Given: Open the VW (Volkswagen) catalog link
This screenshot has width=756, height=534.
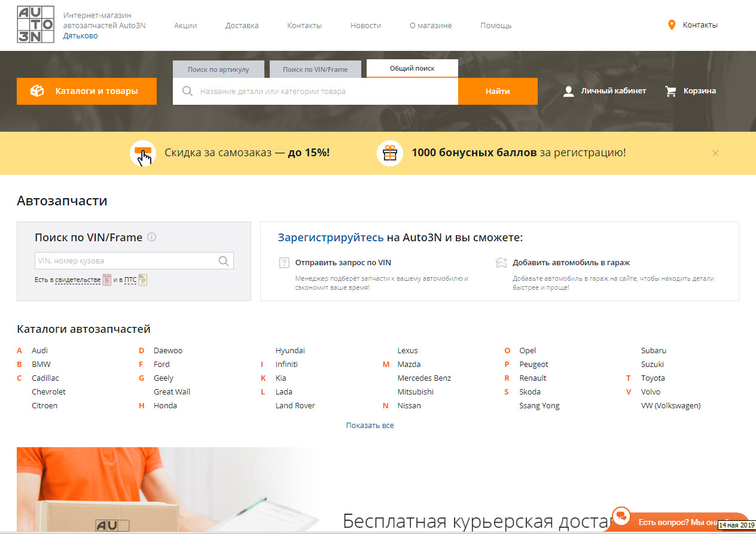Looking at the screenshot, I should point(671,405).
